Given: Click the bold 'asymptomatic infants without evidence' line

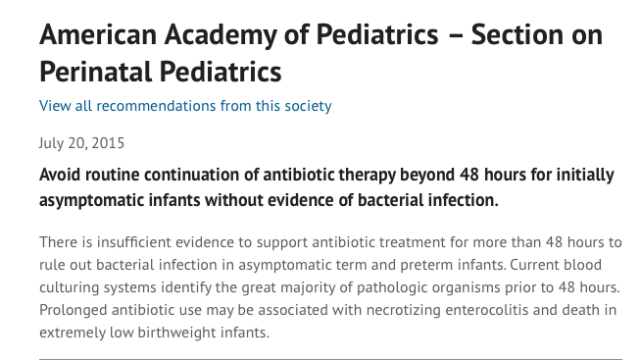Looking at the screenshot, I should click(x=269, y=200).
